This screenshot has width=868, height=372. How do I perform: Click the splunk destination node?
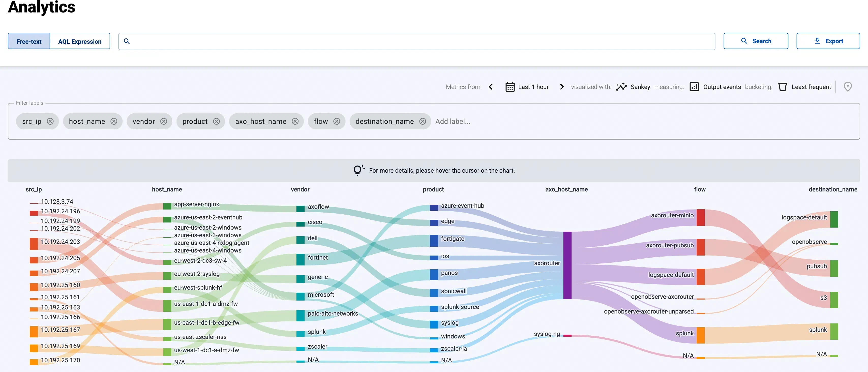coord(834,332)
